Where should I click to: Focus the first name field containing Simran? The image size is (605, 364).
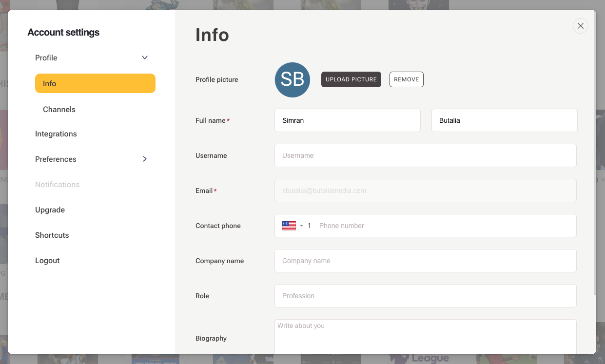[x=347, y=120]
